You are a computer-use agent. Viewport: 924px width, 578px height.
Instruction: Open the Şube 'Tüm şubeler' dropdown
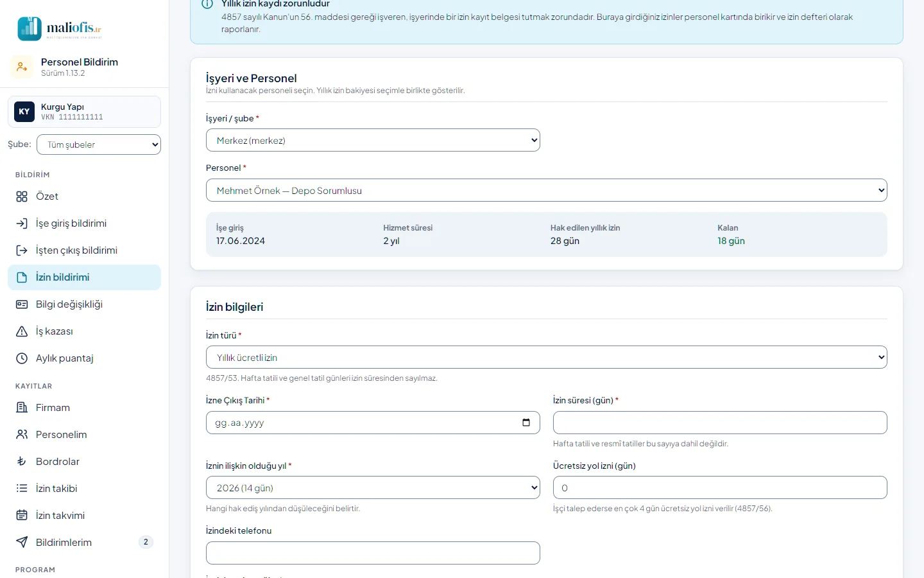click(x=99, y=144)
